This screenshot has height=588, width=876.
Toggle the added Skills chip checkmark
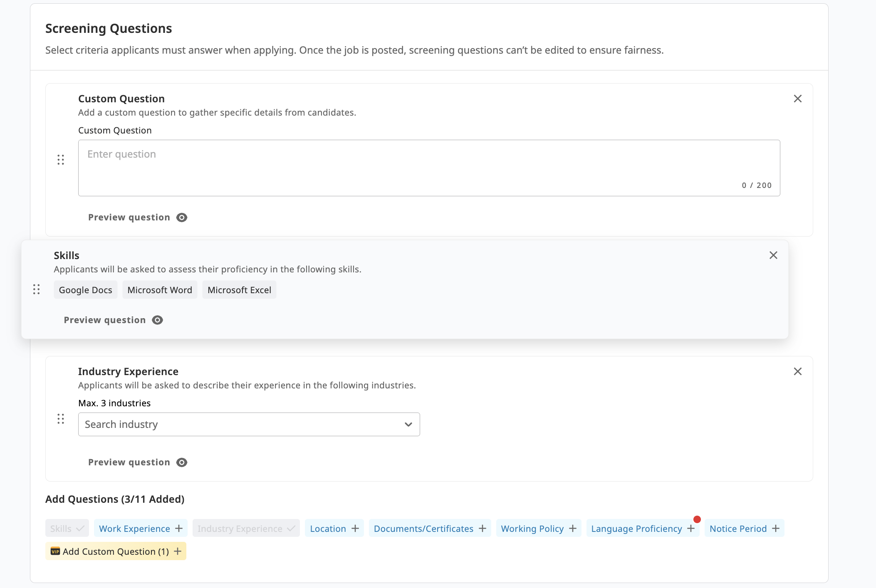tap(67, 528)
